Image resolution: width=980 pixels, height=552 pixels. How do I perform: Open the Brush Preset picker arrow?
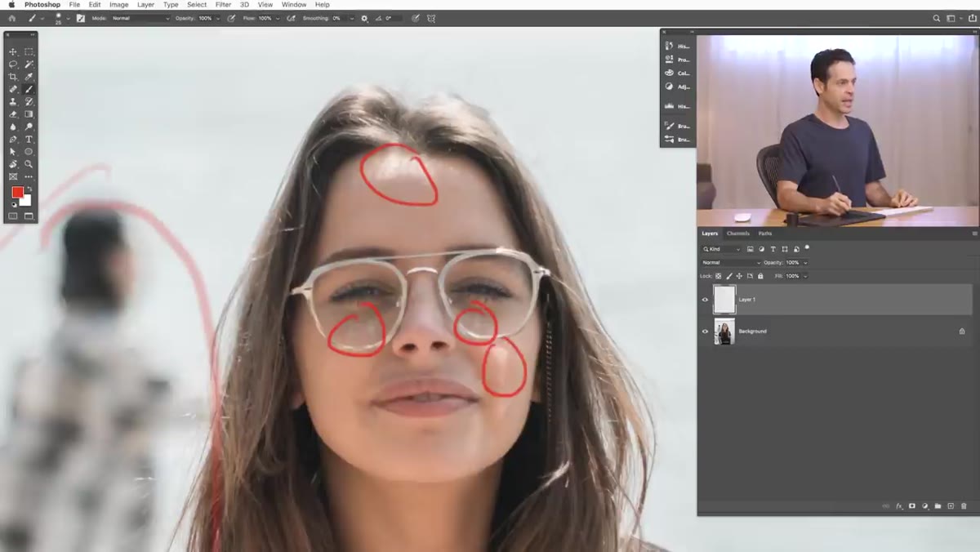tap(68, 18)
